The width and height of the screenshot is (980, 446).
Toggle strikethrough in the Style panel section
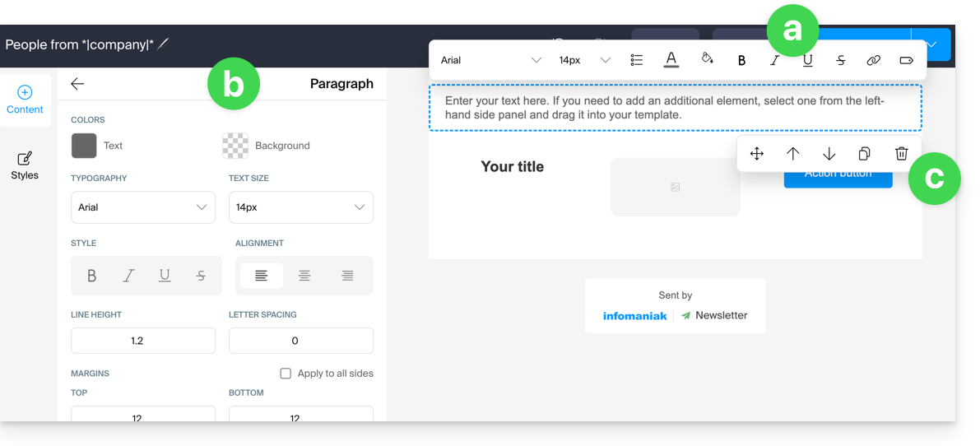(201, 276)
